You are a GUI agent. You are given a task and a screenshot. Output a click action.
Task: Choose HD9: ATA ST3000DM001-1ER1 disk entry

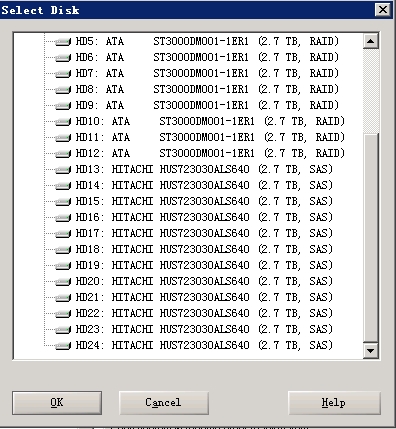(x=207, y=105)
